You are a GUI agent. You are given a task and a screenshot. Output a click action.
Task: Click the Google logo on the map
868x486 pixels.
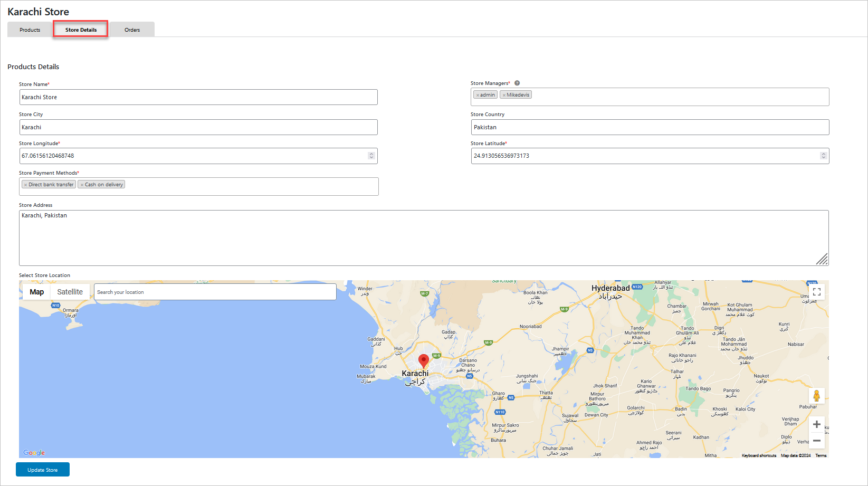[x=34, y=452]
